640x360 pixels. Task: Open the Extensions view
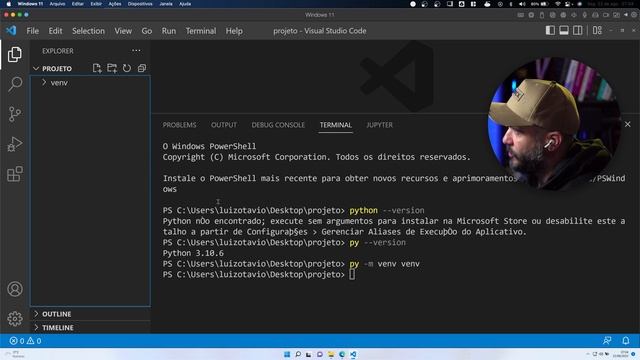click(15, 174)
